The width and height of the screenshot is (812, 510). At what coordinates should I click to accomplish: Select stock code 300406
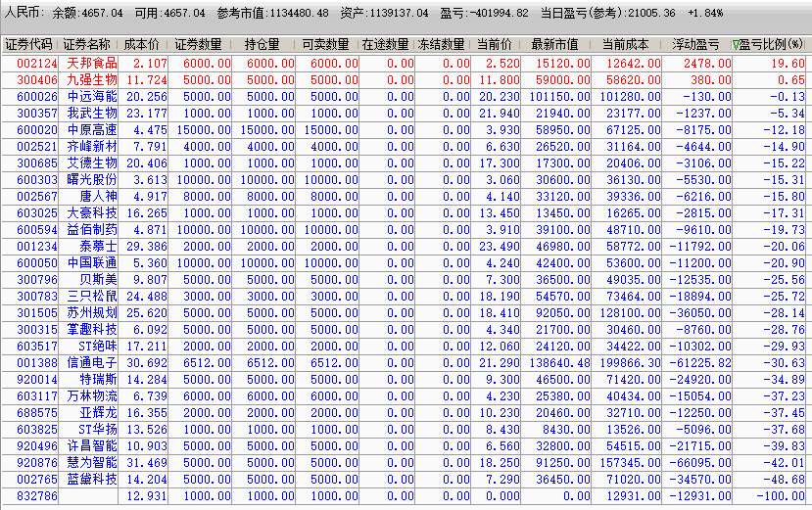click(37, 80)
